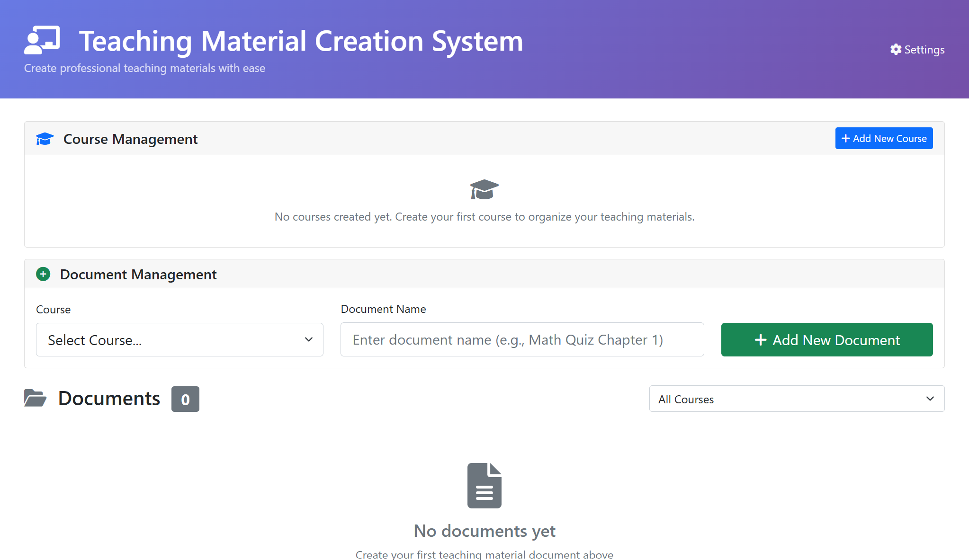Click the Add New Document button
The width and height of the screenshot is (969, 560).
[826, 339]
